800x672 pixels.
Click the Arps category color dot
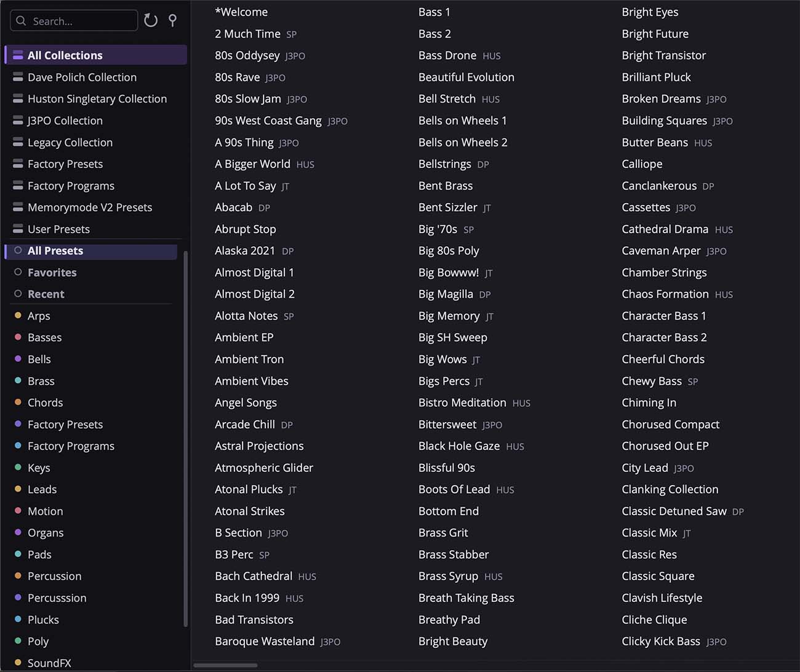coord(18,315)
